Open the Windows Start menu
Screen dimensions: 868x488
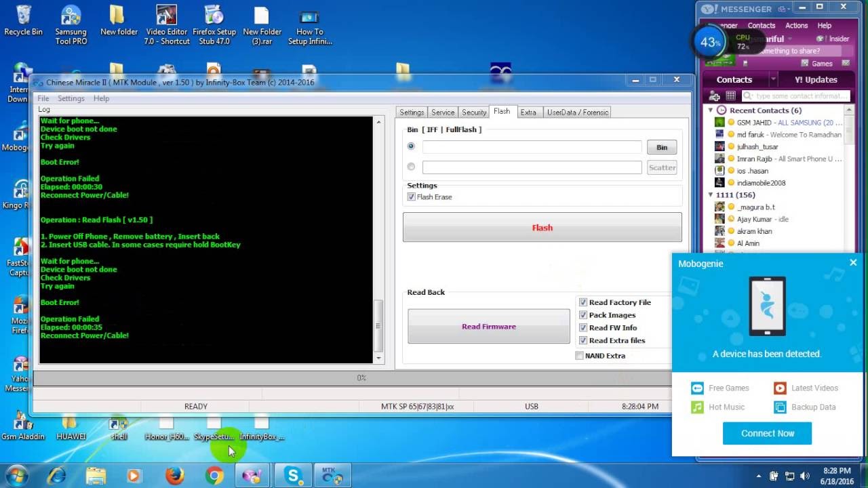point(16,476)
